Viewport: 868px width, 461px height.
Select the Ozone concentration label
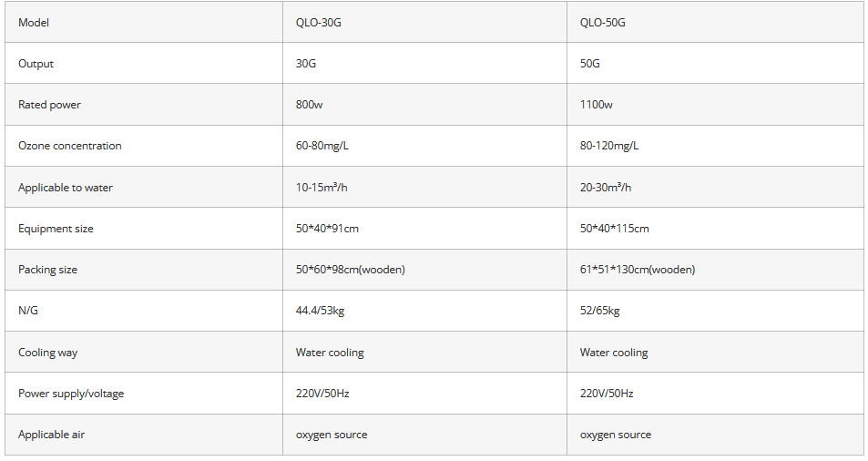pos(69,146)
